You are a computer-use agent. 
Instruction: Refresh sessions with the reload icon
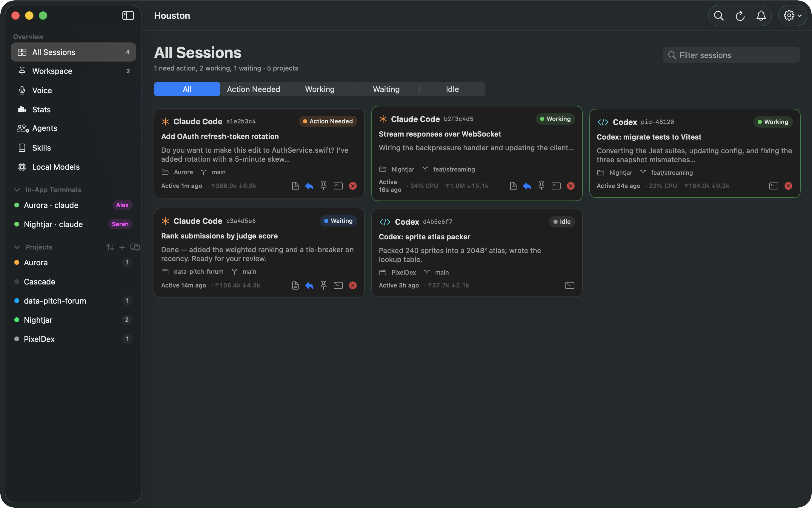click(x=740, y=16)
